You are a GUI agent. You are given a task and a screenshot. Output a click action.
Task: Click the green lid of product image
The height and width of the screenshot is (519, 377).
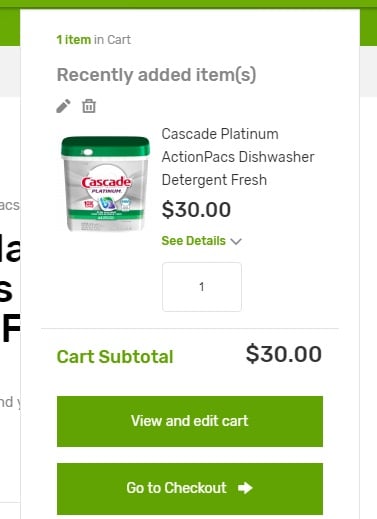106,146
